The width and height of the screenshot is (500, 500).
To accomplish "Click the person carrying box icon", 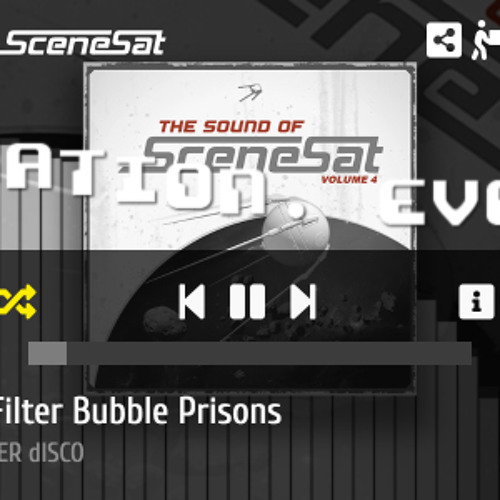I will point(485,40).
